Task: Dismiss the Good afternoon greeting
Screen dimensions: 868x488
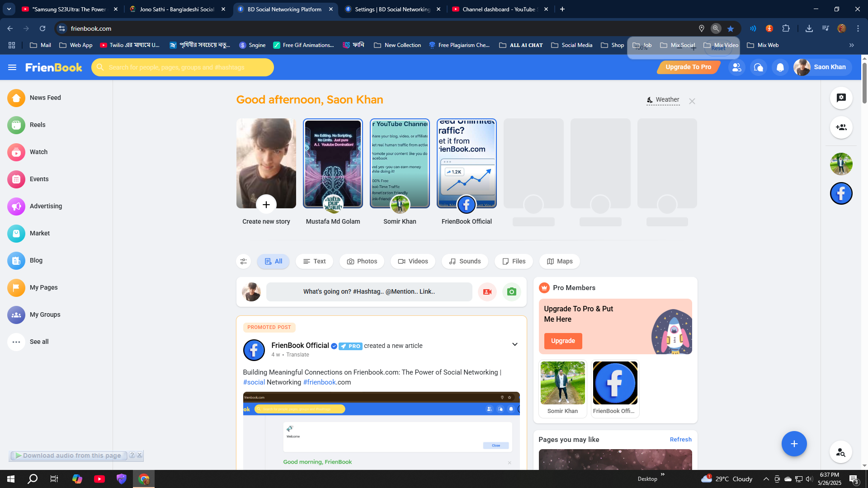Action: pos(692,101)
